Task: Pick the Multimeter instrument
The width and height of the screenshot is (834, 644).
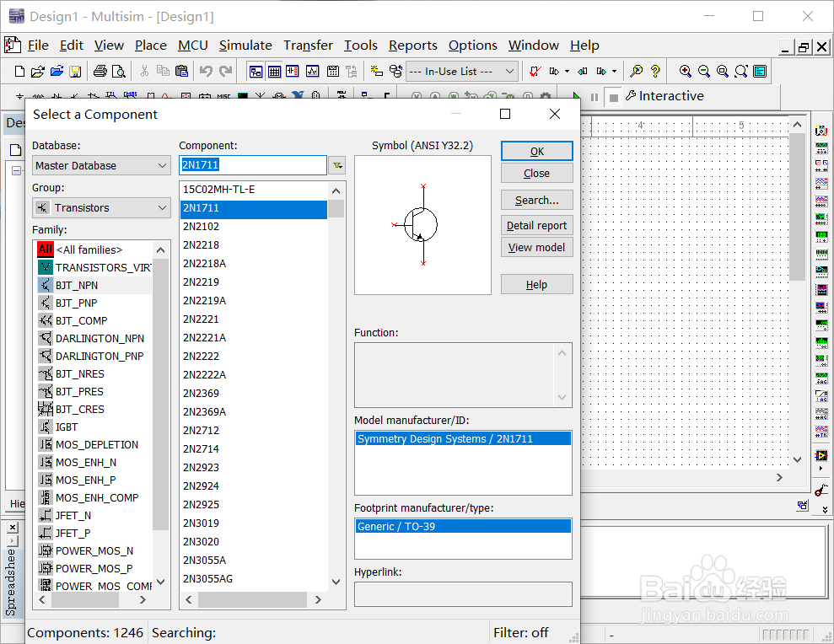Action: (821, 130)
